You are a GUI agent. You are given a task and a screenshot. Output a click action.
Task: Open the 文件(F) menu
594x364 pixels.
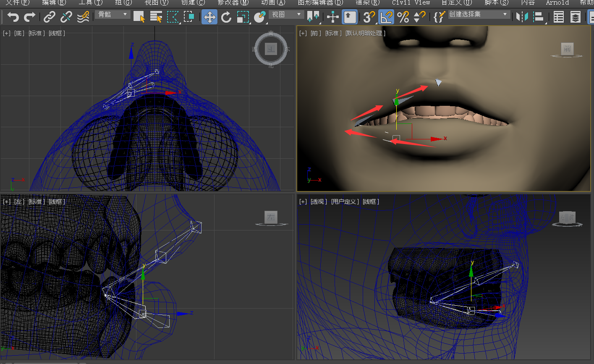pyautogui.click(x=17, y=3)
